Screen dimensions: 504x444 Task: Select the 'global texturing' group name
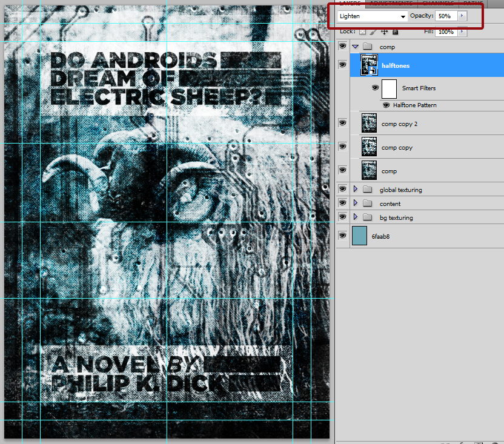tap(400, 190)
